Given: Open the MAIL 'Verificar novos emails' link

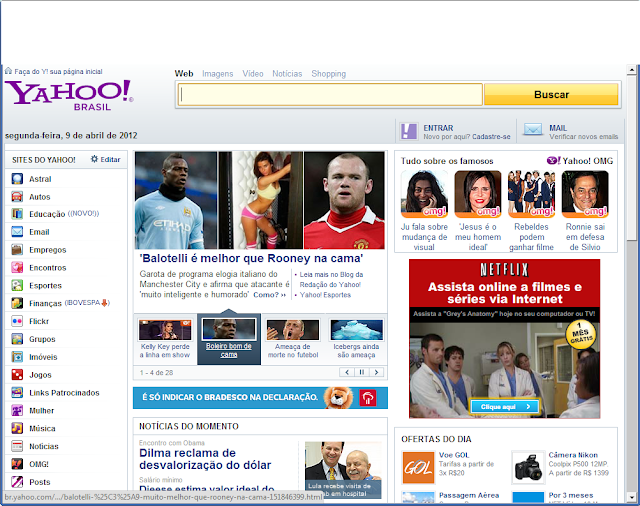Looking at the screenshot, I should [x=583, y=137].
